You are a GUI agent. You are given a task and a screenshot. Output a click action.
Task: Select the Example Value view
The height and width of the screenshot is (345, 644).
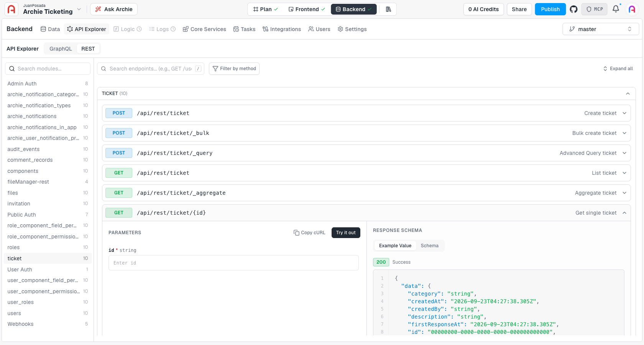(395, 246)
